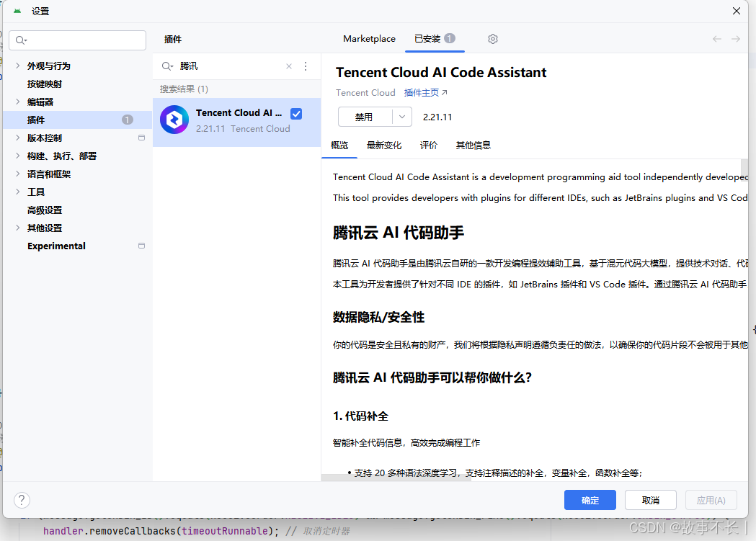Click the 搜索结果 (1) label
This screenshot has height=541, width=756.
[184, 89]
